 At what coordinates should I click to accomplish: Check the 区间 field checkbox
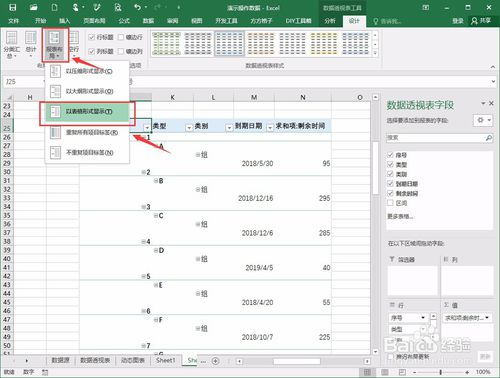(x=390, y=203)
